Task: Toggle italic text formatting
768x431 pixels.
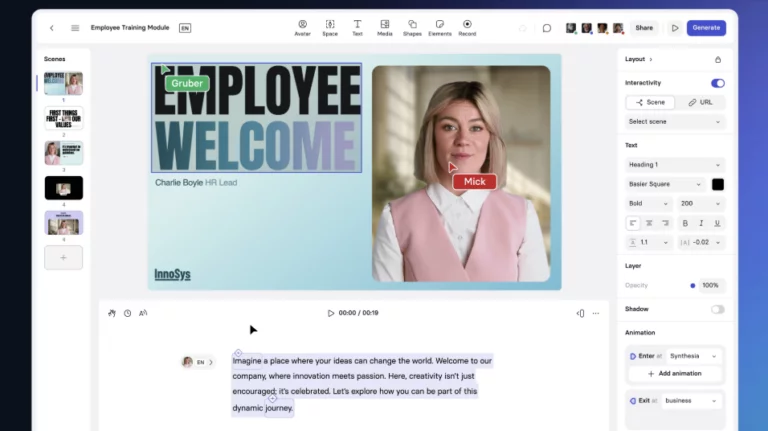Action: point(701,223)
